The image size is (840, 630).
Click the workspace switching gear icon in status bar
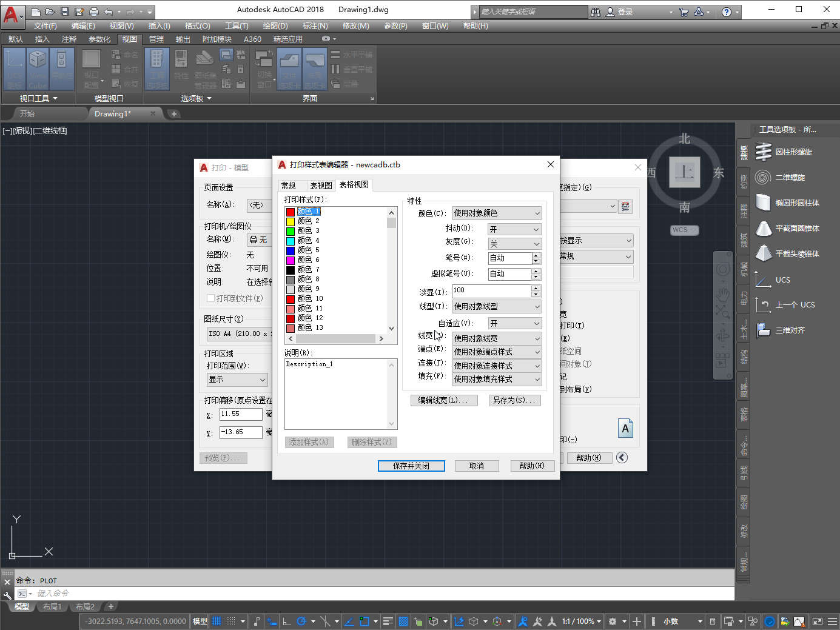tap(613, 622)
